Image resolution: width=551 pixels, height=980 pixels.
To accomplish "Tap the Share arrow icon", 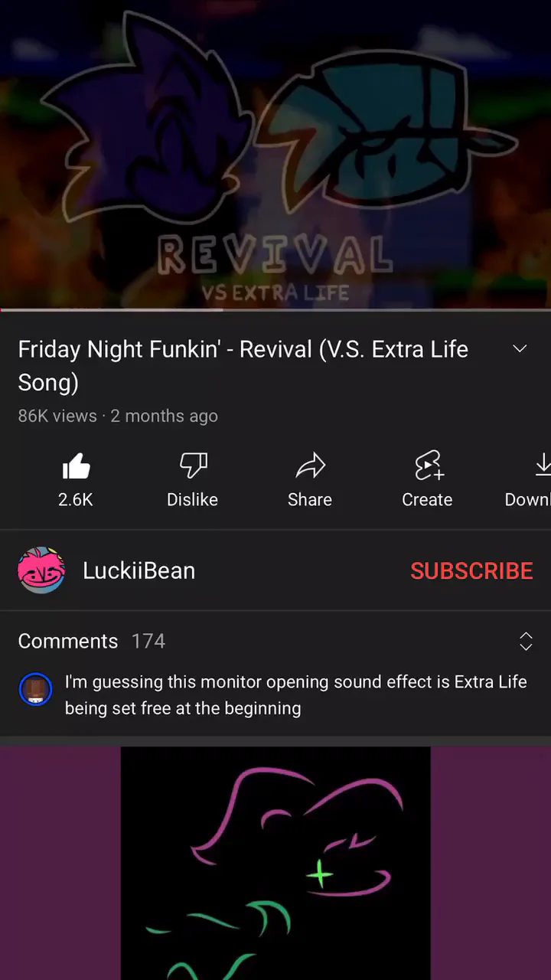I will [310, 465].
